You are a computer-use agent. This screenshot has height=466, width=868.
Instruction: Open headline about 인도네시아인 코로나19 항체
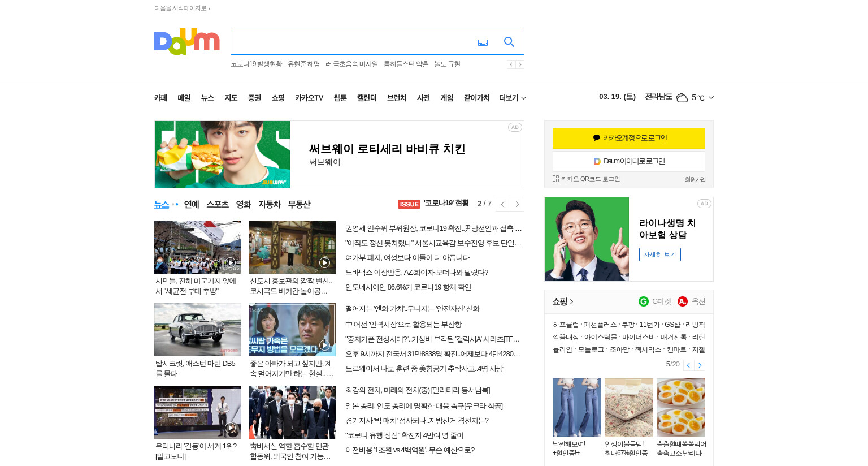(x=408, y=287)
